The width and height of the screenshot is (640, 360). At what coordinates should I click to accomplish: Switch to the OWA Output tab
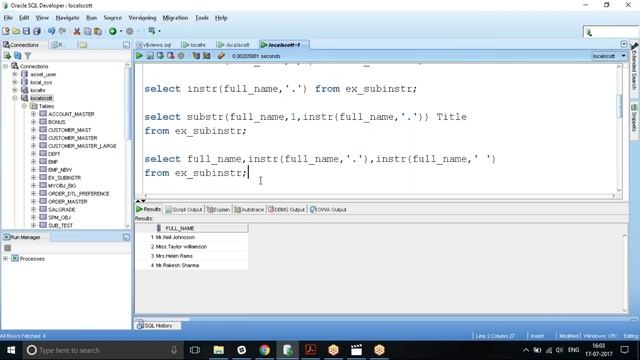pos(328,209)
